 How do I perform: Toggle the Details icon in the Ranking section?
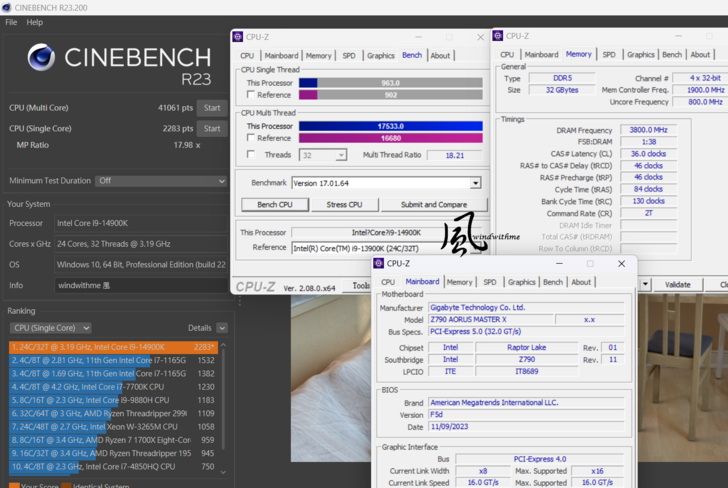(x=221, y=328)
